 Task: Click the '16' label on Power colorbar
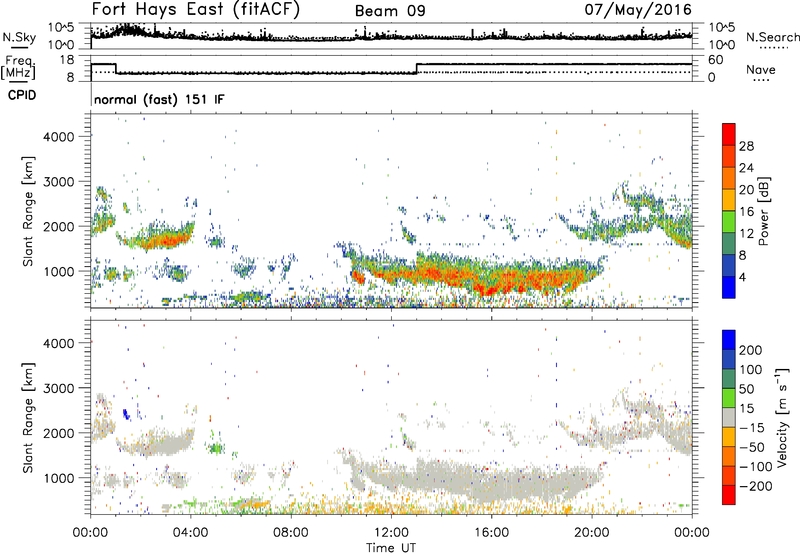click(x=746, y=212)
